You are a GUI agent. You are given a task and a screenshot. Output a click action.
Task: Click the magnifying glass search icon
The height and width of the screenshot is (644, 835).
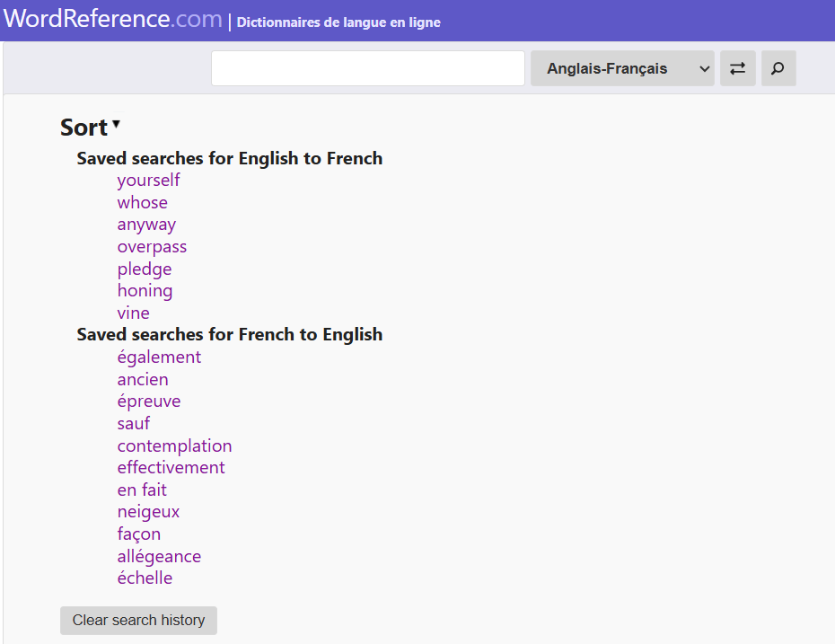pos(778,68)
